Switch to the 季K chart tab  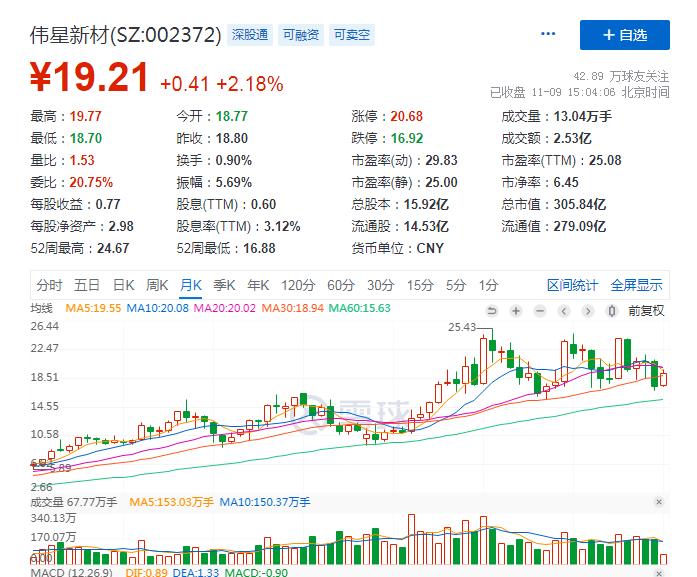(x=224, y=285)
